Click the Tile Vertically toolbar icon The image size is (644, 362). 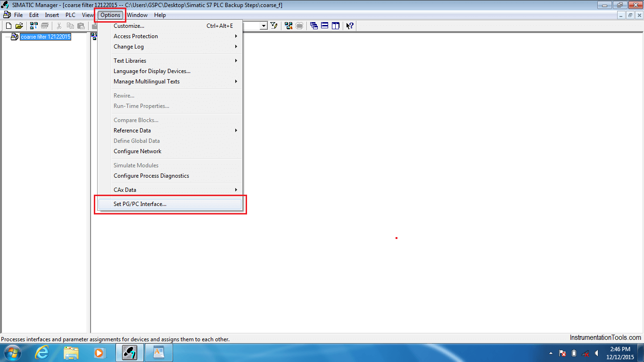tap(336, 26)
